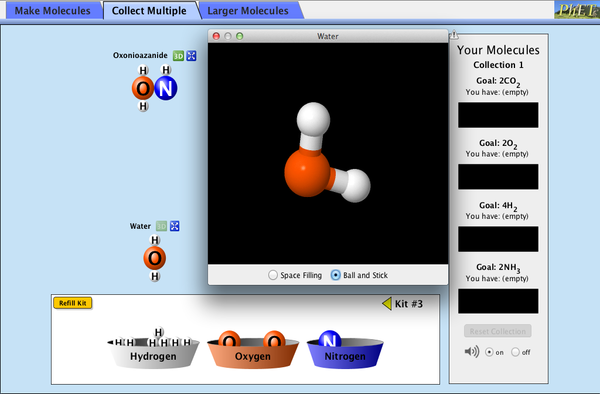Click the 2NH3 collection box

coord(498,301)
